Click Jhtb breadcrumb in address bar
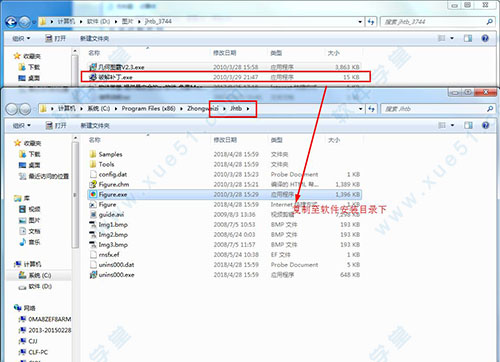Image resolution: width=500 pixels, height=362 pixels. pos(236,108)
